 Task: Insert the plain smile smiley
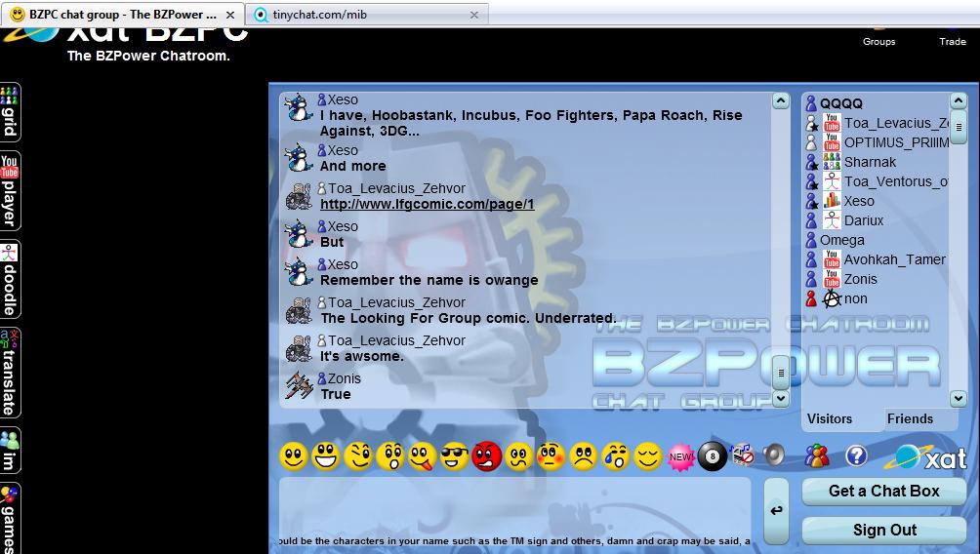293,456
